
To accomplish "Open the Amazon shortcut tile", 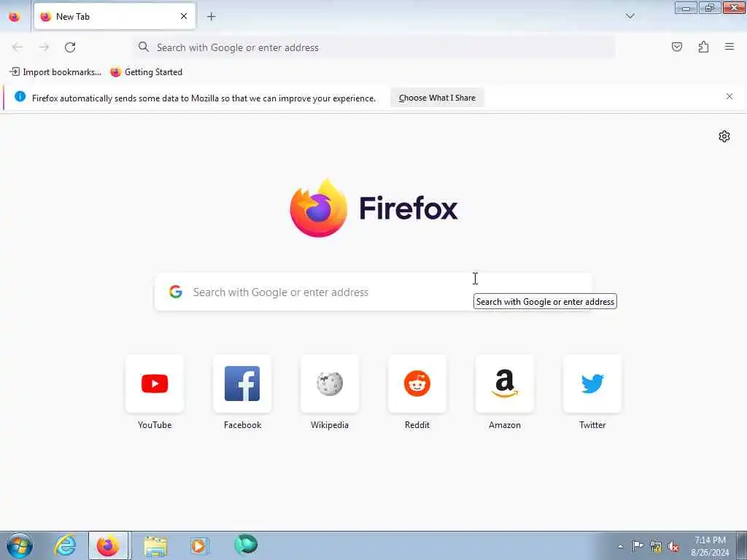I will click(x=505, y=384).
